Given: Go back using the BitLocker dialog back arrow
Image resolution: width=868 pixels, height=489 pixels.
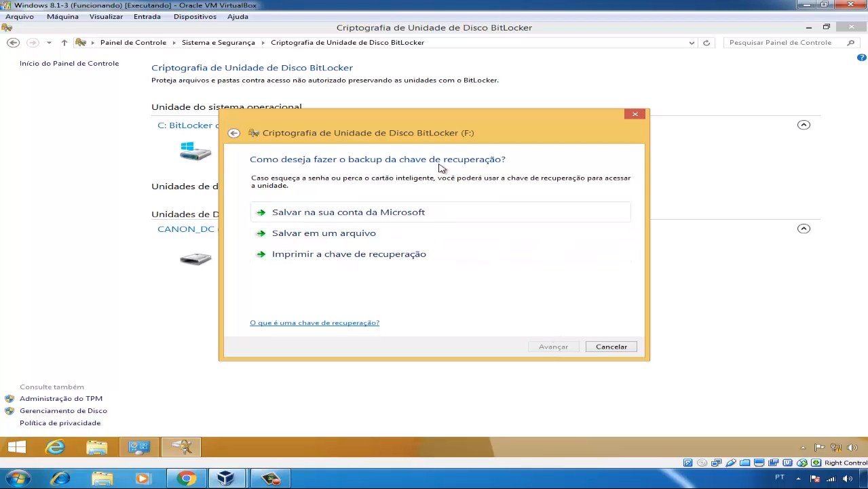Looking at the screenshot, I should (x=234, y=134).
